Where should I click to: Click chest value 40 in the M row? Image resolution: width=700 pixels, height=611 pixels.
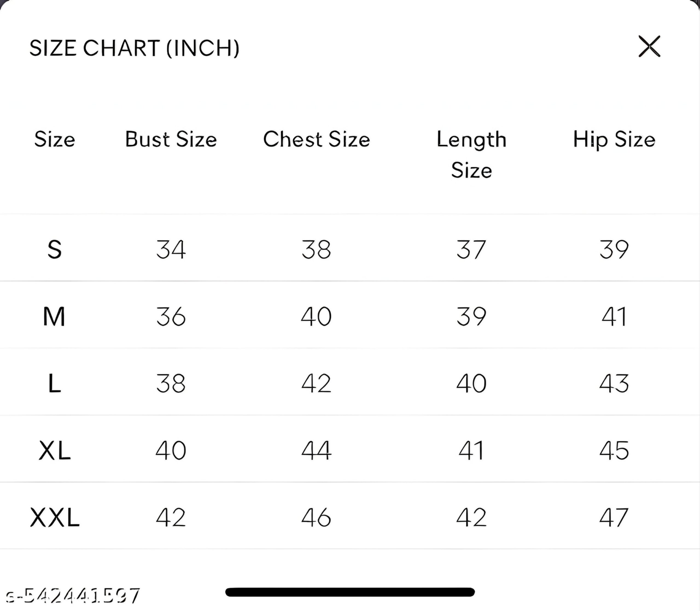(x=316, y=316)
